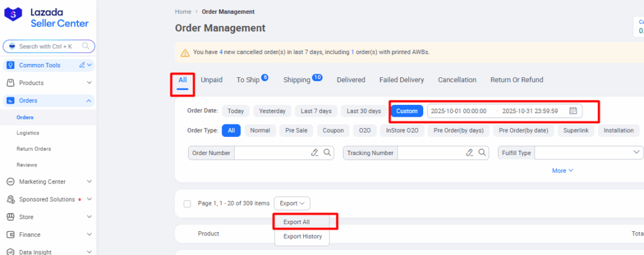This screenshot has width=644, height=255.
Task: Select Normal order type
Action: pos(260,131)
